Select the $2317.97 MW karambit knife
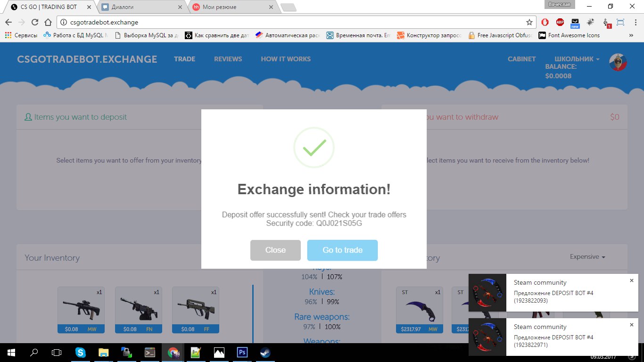 coord(420,310)
